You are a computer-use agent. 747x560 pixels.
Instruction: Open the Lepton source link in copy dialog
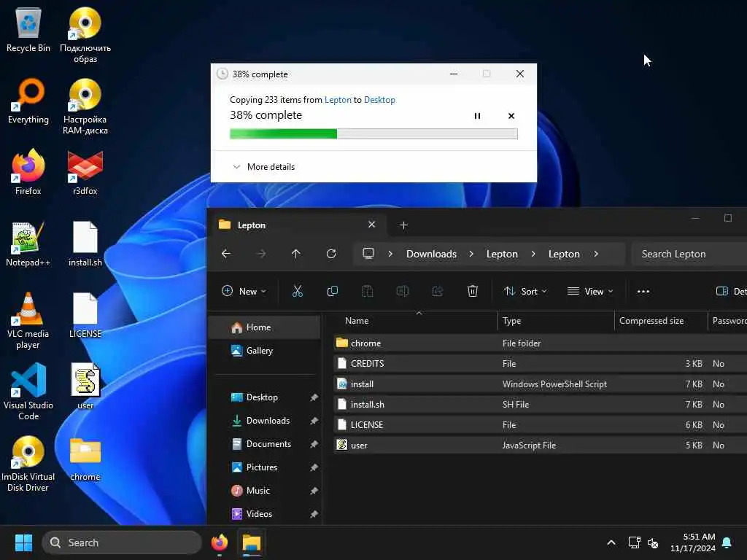338,99
